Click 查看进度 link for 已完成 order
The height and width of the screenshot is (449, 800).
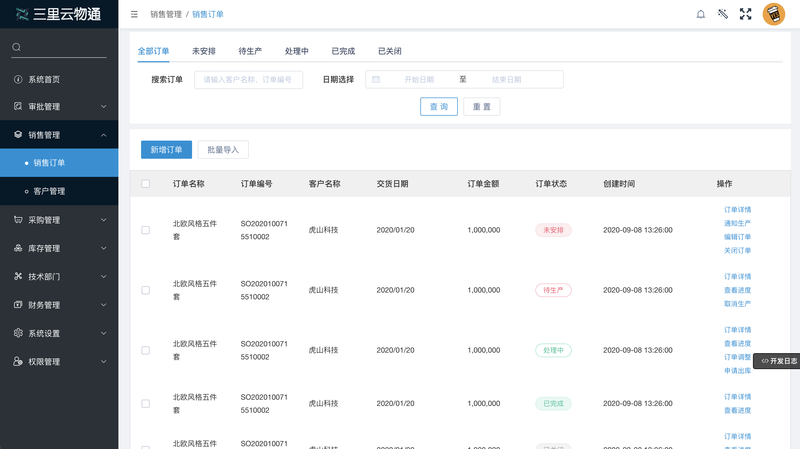[737, 410]
